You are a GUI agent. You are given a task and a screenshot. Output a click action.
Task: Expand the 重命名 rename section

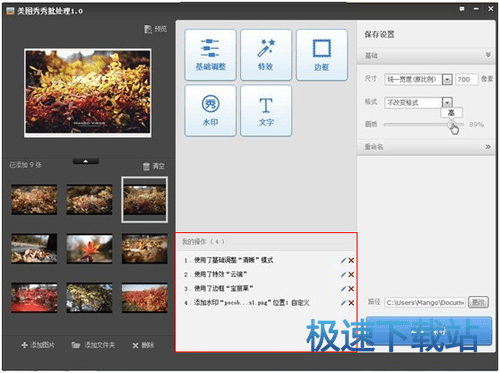[x=488, y=147]
